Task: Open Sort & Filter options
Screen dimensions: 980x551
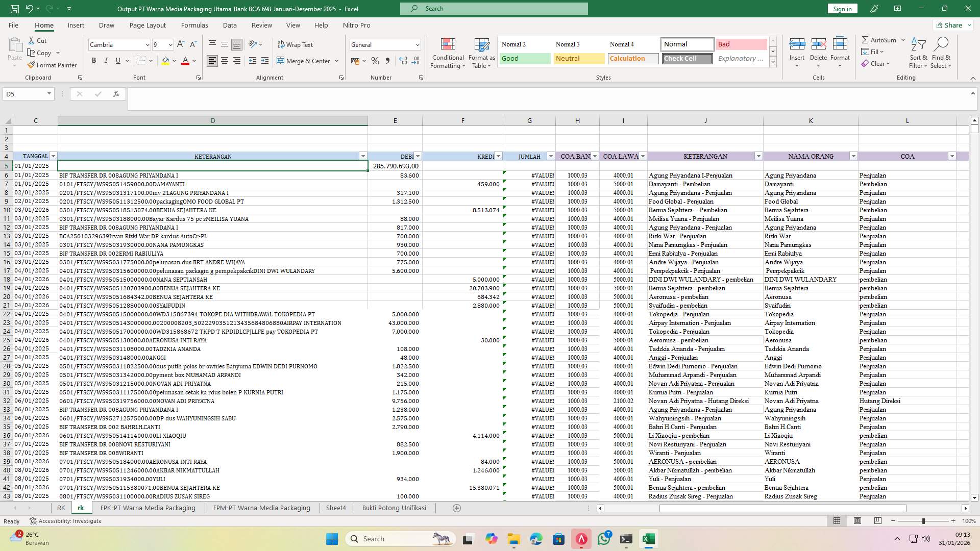Action: 918,53
